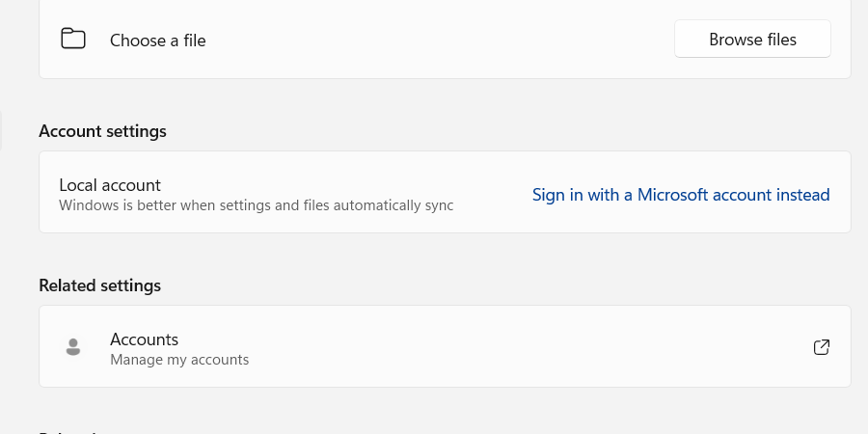Click the folder icon beside Choose a file
Viewport: 868px width, 434px height.
pyautogui.click(x=73, y=40)
